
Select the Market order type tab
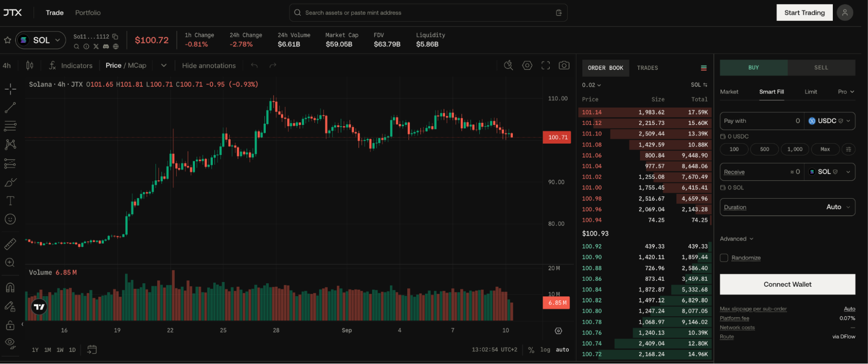(729, 92)
